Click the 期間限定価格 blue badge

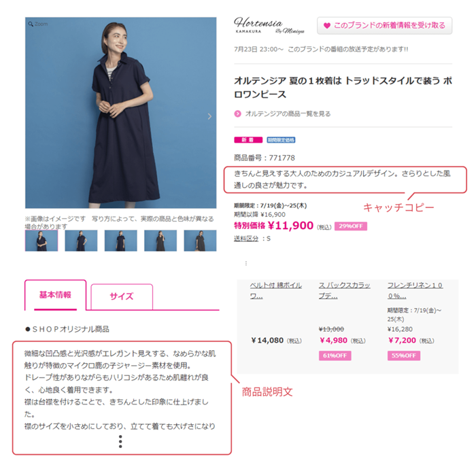click(x=281, y=140)
